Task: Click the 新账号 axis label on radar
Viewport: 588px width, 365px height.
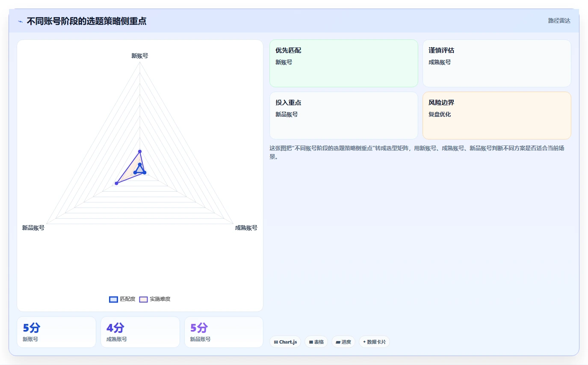Action: click(140, 56)
